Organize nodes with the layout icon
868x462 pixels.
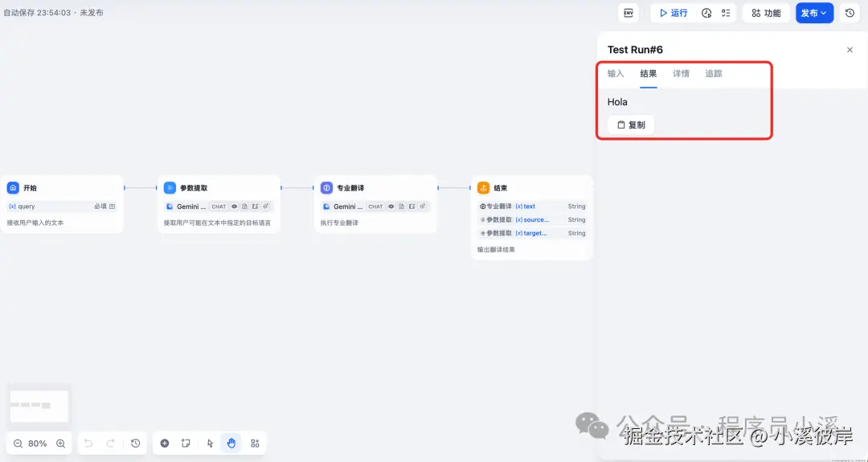pyautogui.click(x=256, y=444)
